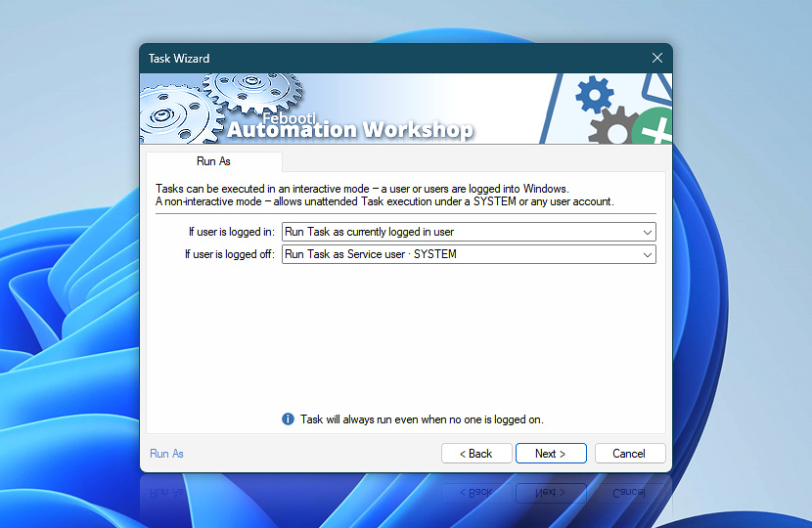The image size is (812, 528).
Task: Open the 'If user is logged off' dropdown
Action: pyautogui.click(x=469, y=254)
